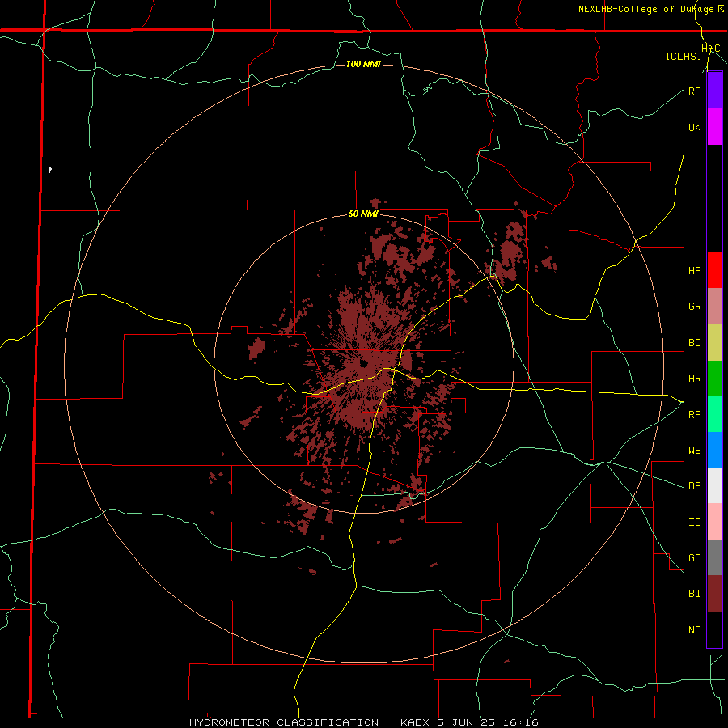728x728 pixels.
Task: Click the RF legend label
Action: (x=694, y=91)
